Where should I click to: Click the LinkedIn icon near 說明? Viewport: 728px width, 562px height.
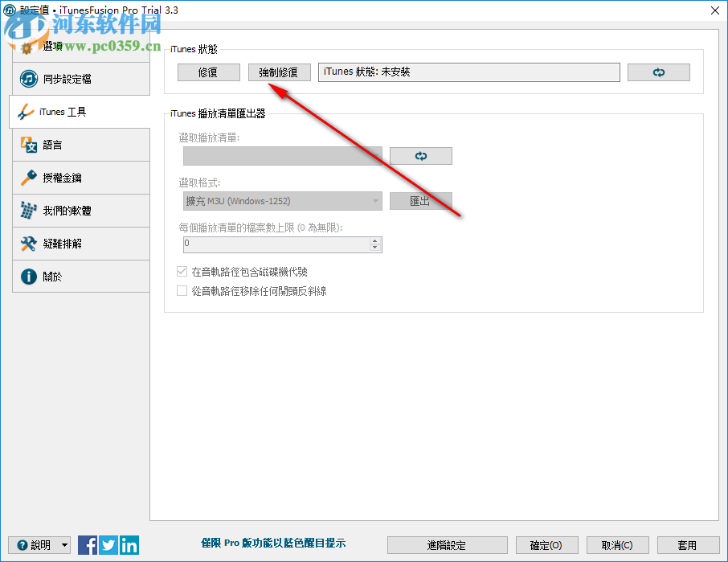tap(129, 544)
